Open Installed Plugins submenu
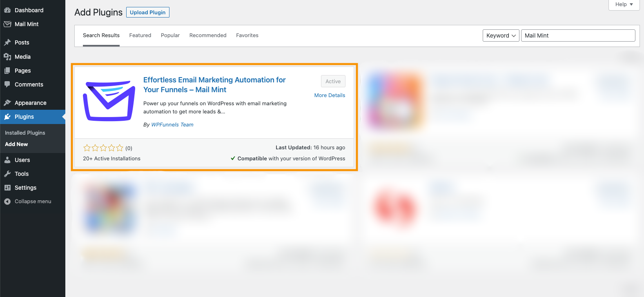This screenshot has width=644, height=297. (x=25, y=133)
